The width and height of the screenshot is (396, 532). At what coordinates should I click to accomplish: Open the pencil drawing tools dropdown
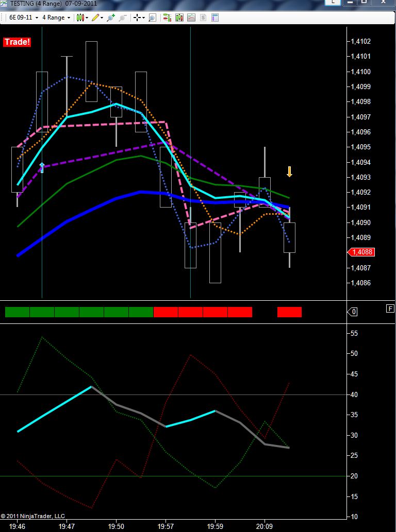[x=97, y=18]
